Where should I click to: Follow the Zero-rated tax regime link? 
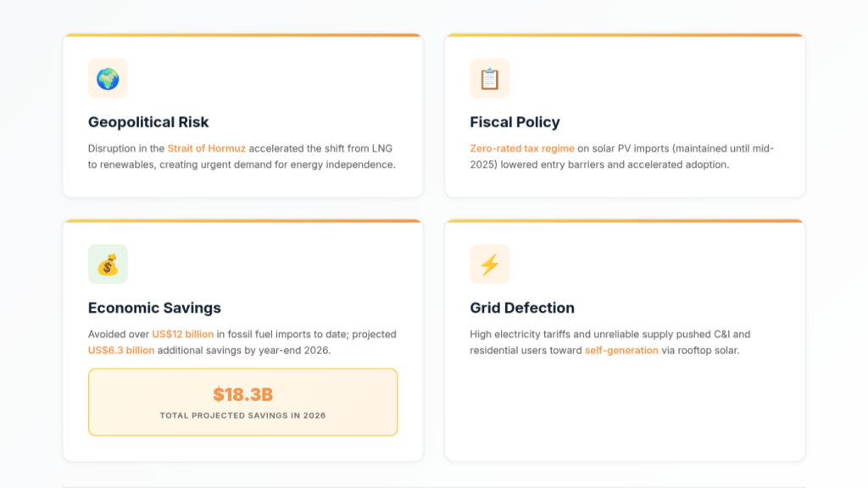pos(522,148)
